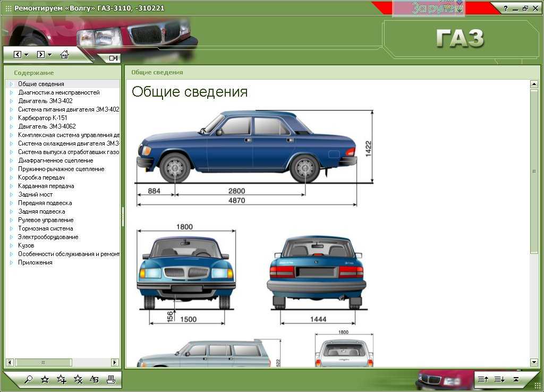Remove a bookmark with the star-cross icon
The width and height of the screenshot is (544, 392).
(x=78, y=379)
